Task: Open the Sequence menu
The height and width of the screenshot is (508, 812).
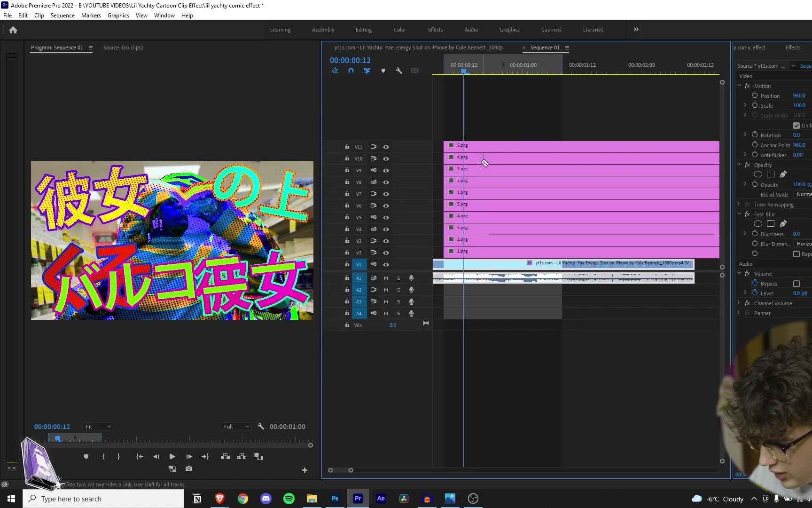Action: 62,16
